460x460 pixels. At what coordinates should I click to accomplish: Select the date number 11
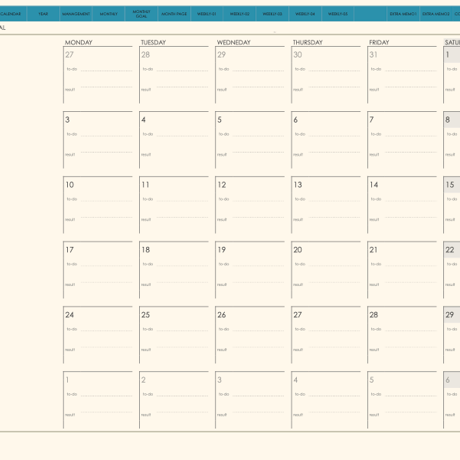146,185
